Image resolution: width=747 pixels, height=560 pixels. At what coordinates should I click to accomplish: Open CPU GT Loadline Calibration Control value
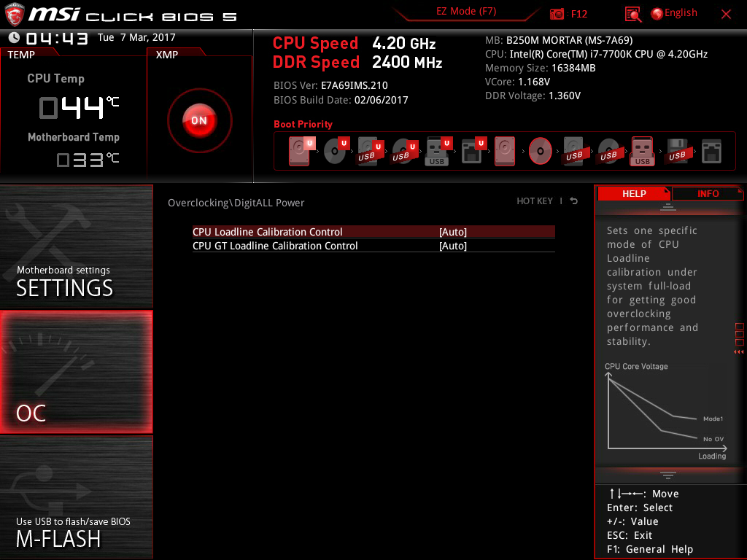[x=452, y=246]
